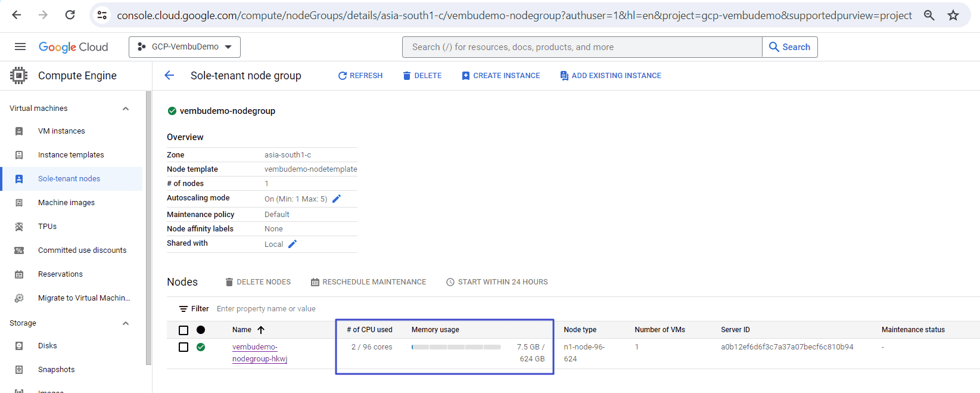This screenshot has width=980, height=393.
Task: Click the node template value vembudemo-nodetemplate
Action: point(311,169)
